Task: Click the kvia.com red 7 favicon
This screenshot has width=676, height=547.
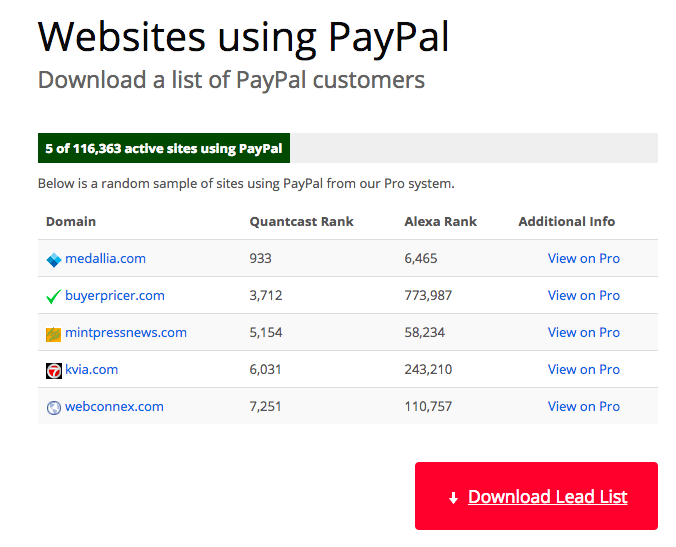Action: point(54,371)
